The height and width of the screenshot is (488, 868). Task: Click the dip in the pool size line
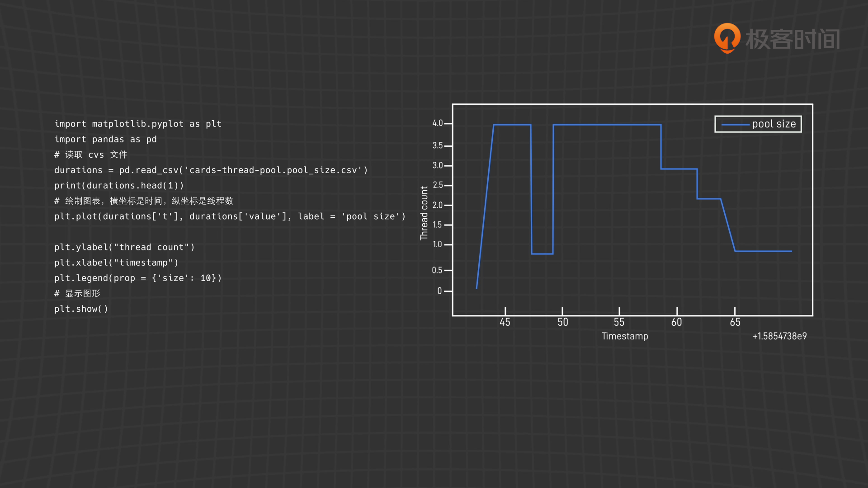(542, 253)
